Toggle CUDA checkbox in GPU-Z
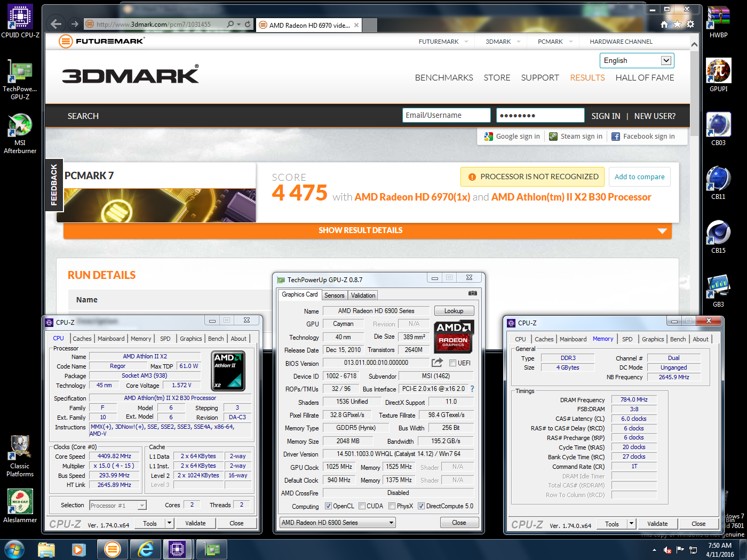 (362, 506)
